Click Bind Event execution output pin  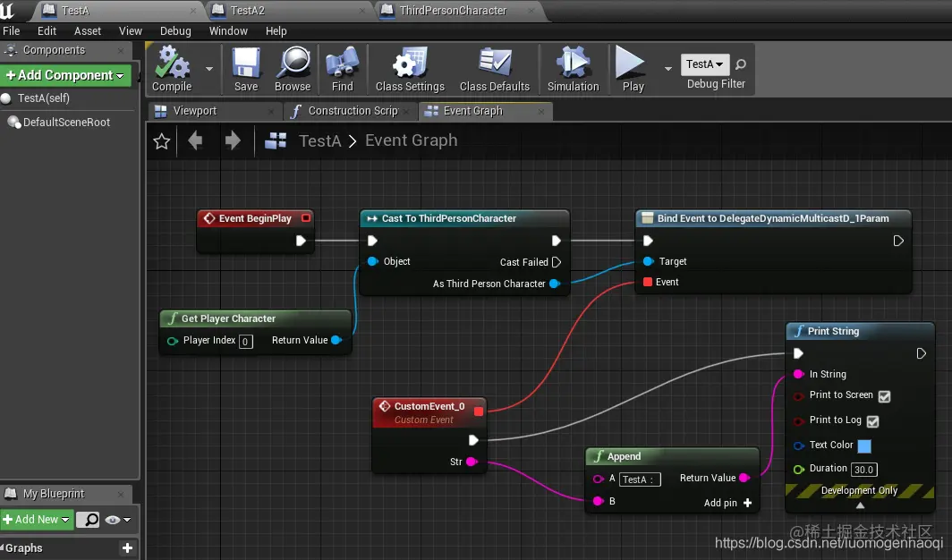click(x=898, y=241)
